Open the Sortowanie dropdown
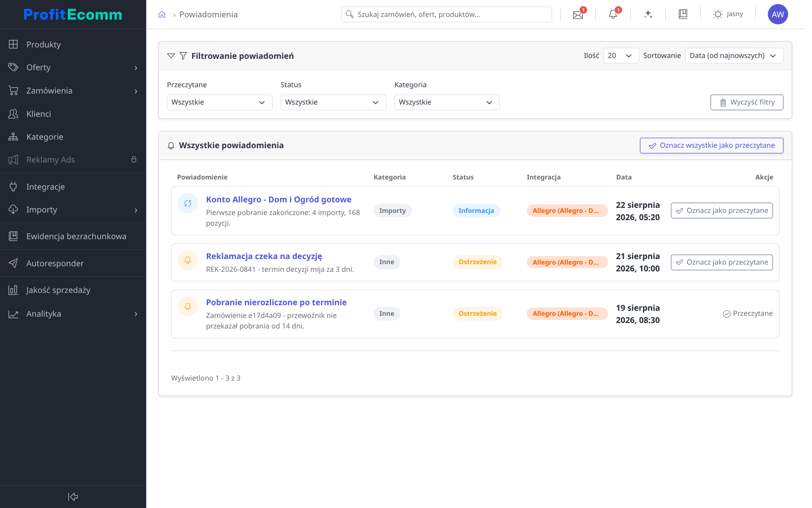 click(734, 56)
